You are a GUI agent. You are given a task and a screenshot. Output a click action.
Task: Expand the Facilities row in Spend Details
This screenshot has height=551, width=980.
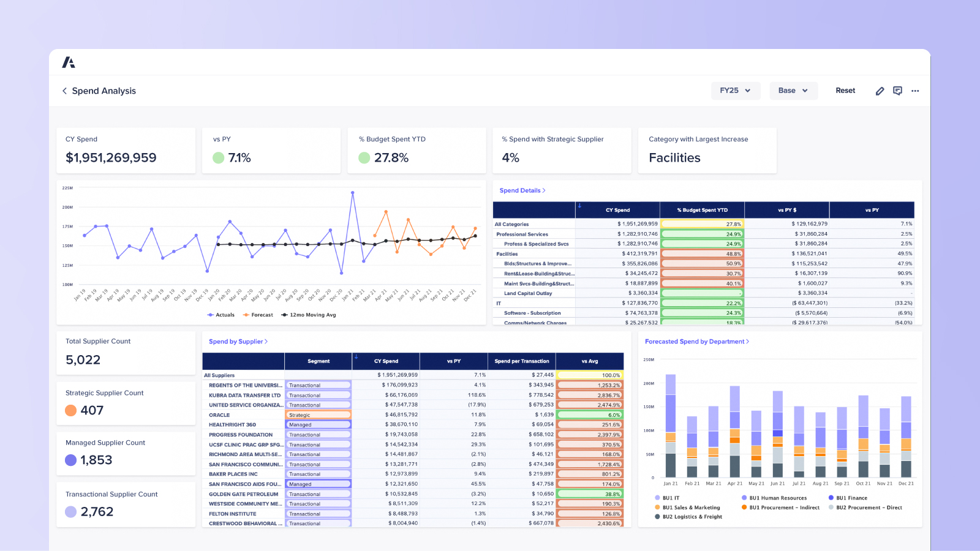point(507,253)
